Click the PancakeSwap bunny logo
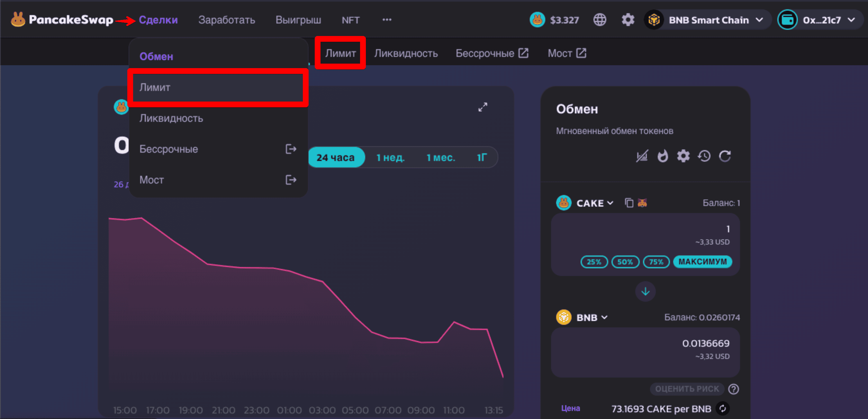Image resolution: width=868 pixels, height=419 pixels. pos(18,20)
